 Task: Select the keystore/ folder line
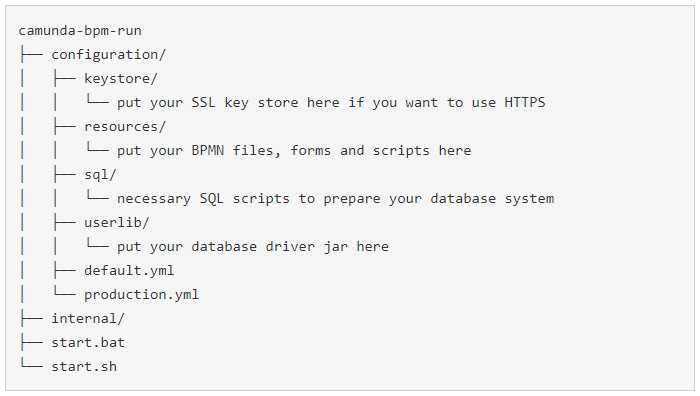(x=121, y=79)
